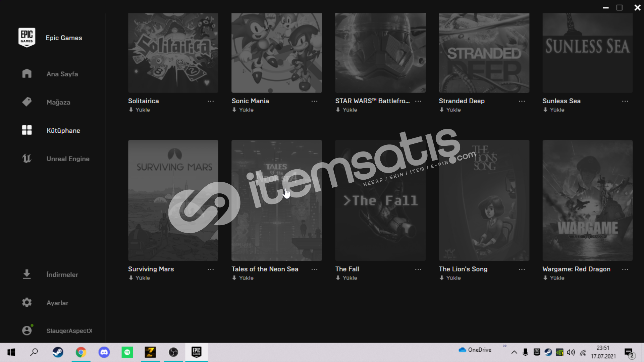Open Discord from the taskbar
The height and width of the screenshot is (362, 644).
[x=104, y=352]
